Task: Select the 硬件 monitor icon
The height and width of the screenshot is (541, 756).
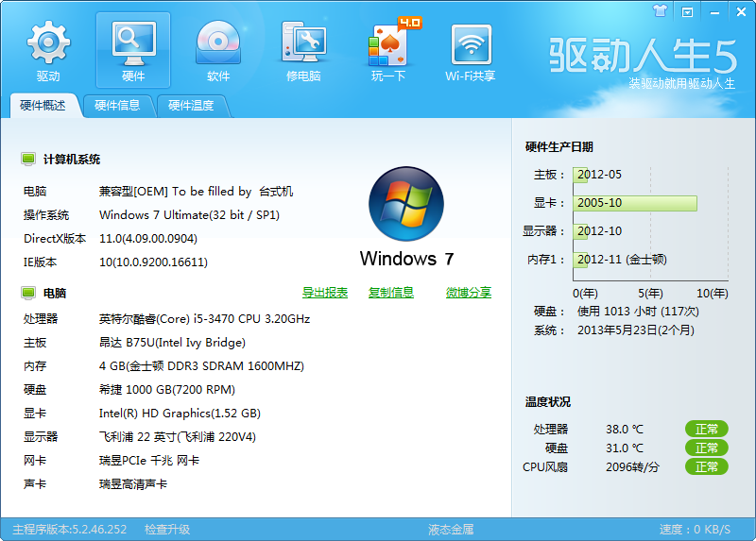Action: 133,51
